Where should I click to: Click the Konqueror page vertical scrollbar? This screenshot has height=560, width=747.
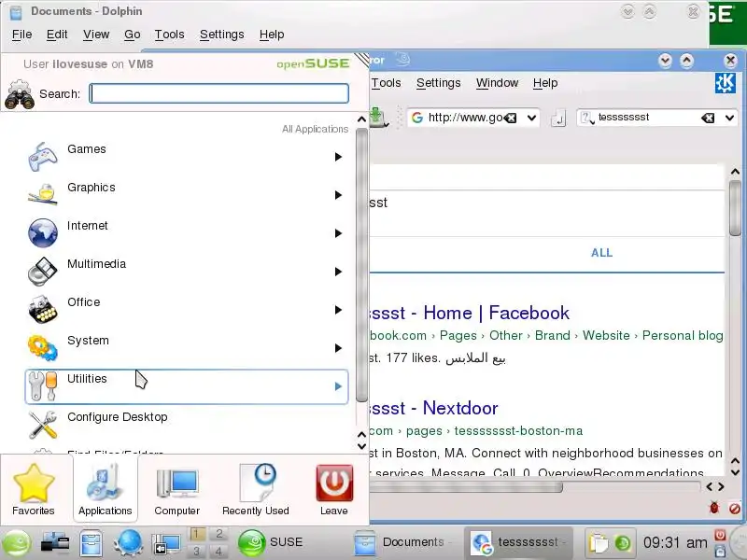point(735,207)
